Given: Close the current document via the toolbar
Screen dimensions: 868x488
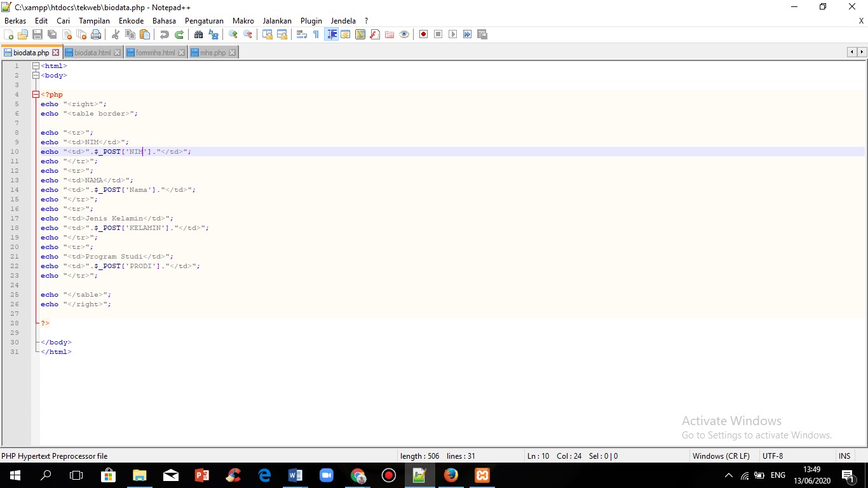Looking at the screenshot, I should click(67, 34).
